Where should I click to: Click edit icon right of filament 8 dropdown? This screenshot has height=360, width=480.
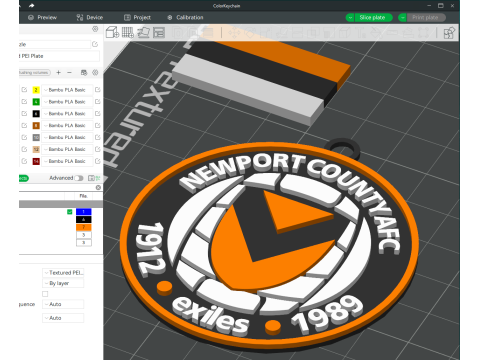(98, 125)
